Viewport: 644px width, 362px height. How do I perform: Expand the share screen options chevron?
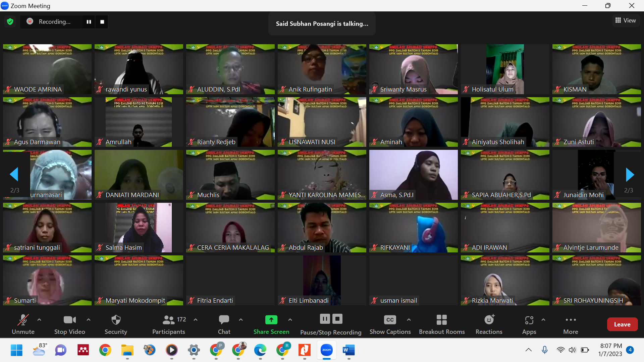click(290, 320)
